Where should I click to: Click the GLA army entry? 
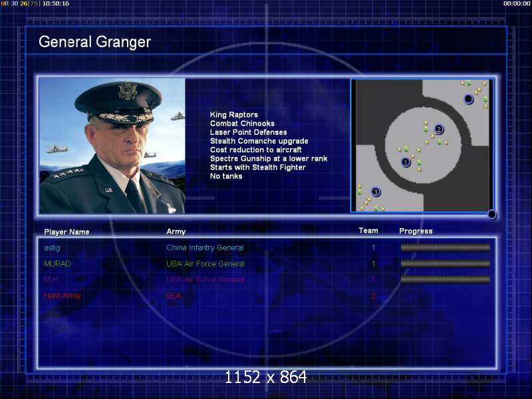tap(174, 295)
